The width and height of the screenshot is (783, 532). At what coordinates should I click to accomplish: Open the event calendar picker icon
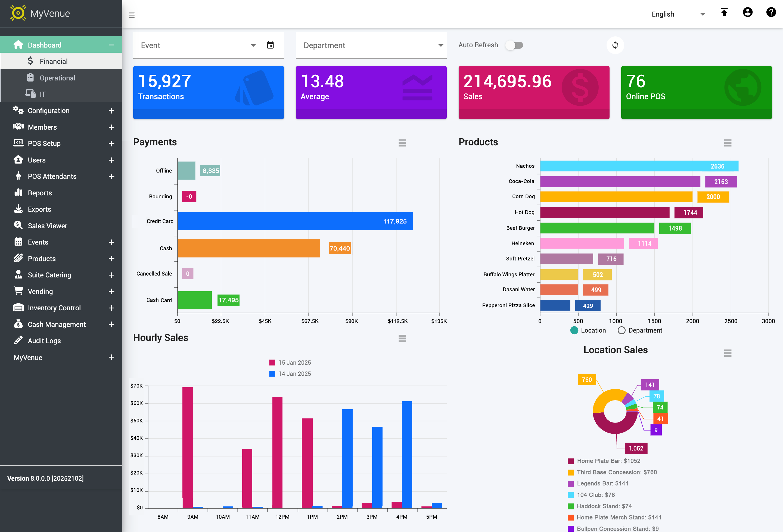pyautogui.click(x=270, y=45)
